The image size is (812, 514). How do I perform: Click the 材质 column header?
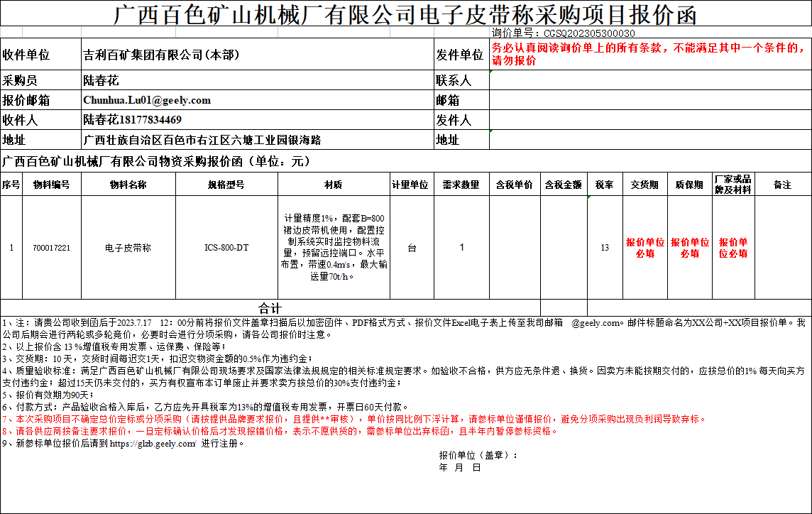pyautogui.click(x=334, y=185)
